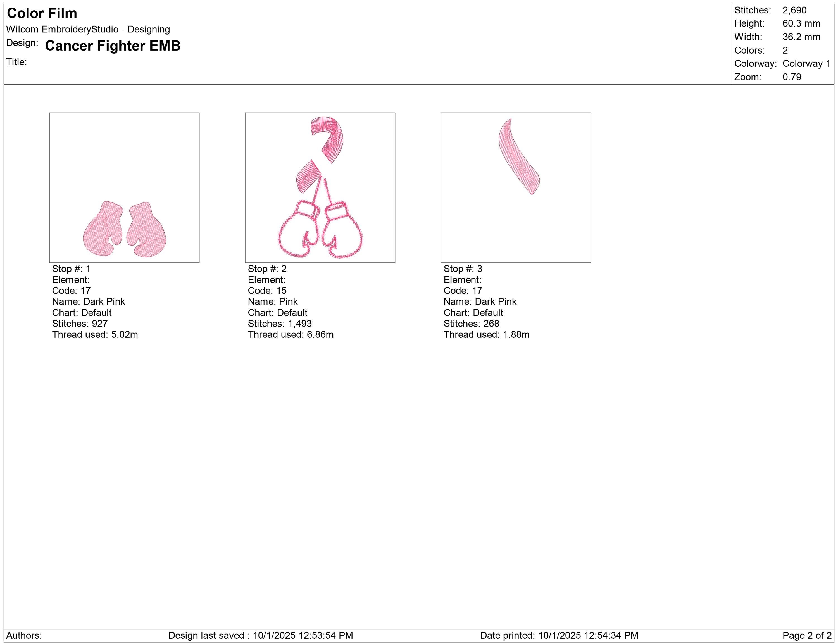Screen dimensions: 838x644
Task: Click Stop 2 Stitches: 1,493 text
Action: tap(280, 324)
